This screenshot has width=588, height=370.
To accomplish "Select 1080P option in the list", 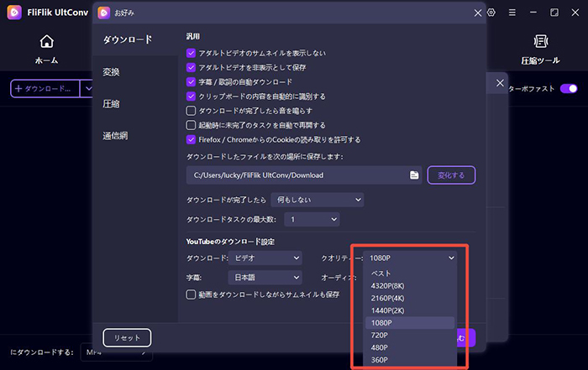I will [x=410, y=323].
